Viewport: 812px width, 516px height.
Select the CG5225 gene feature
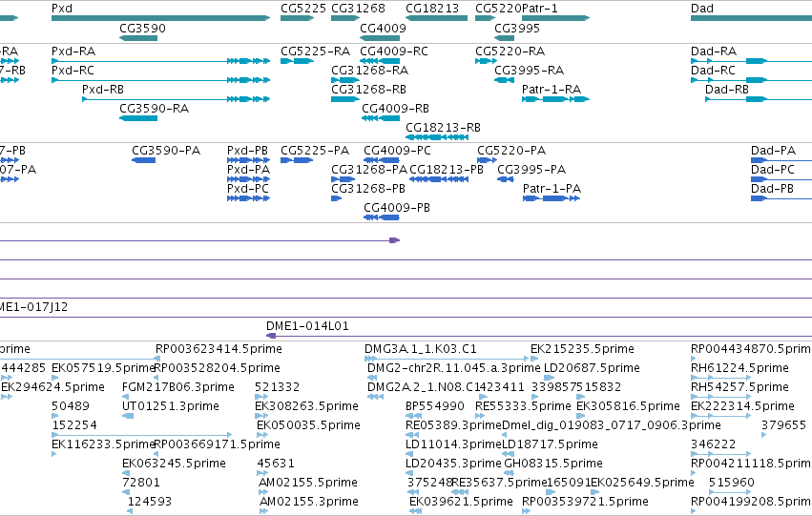298,18
